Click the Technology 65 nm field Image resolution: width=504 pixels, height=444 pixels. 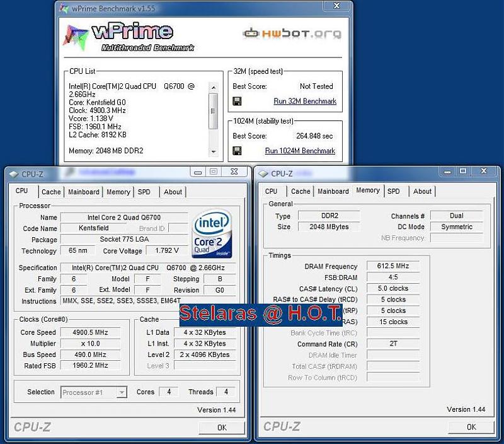click(x=77, y=250)
